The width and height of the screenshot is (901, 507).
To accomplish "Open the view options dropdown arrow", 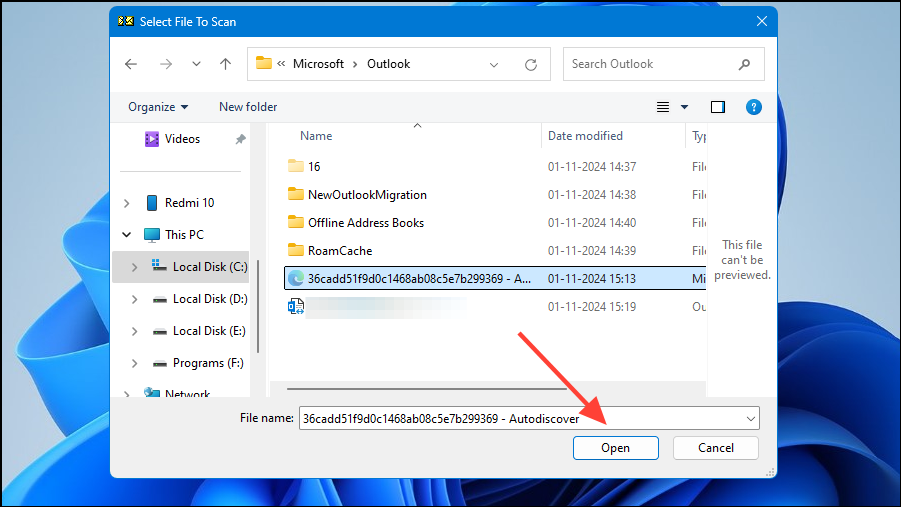I will 684,107.
